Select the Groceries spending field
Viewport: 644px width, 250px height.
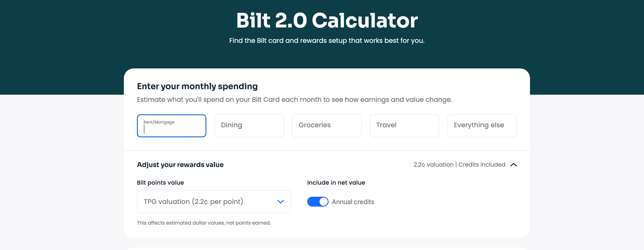[327, 126]
